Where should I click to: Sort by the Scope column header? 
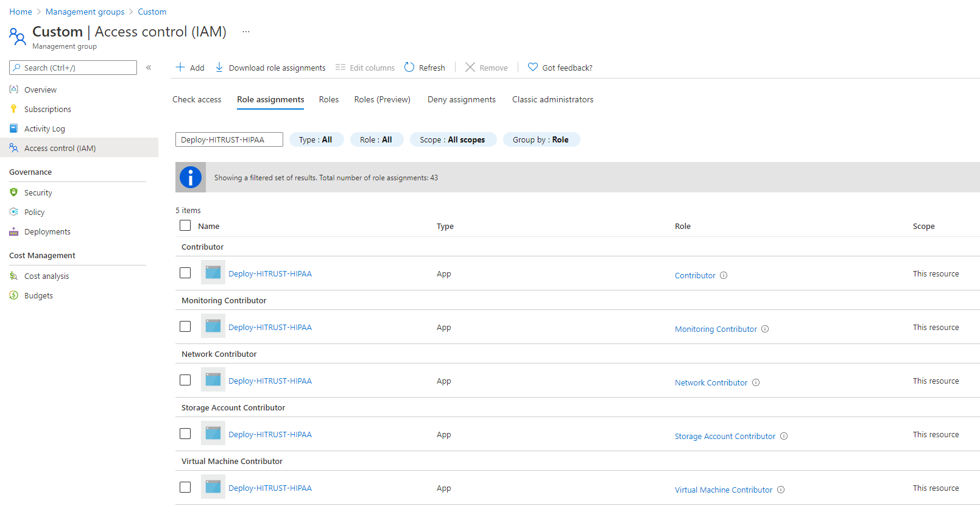924,226
